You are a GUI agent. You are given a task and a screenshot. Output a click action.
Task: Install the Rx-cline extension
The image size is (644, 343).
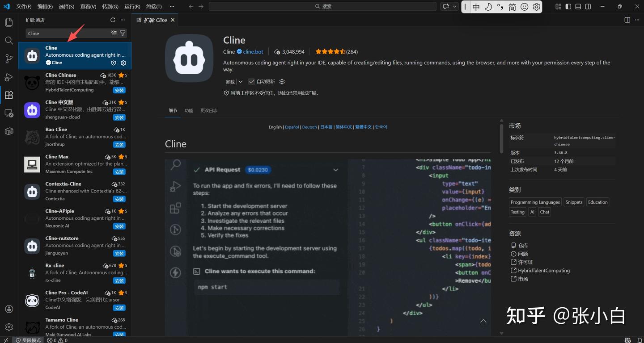tap(119, 280)
